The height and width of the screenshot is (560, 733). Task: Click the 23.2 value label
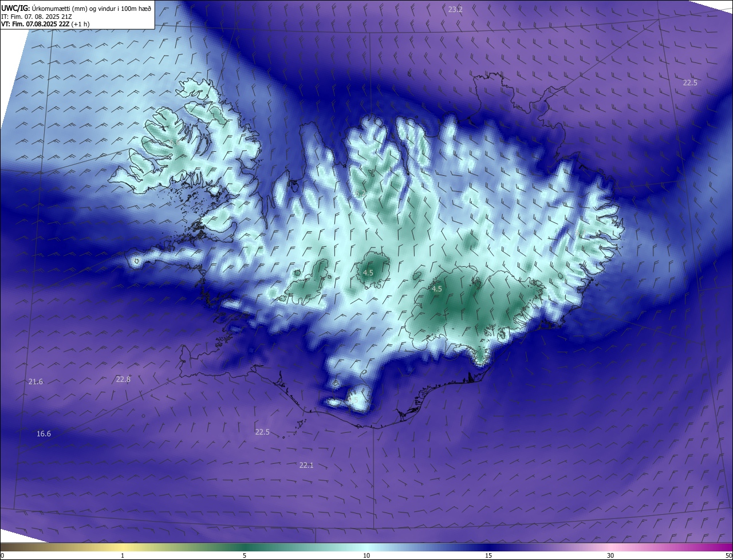455,10
